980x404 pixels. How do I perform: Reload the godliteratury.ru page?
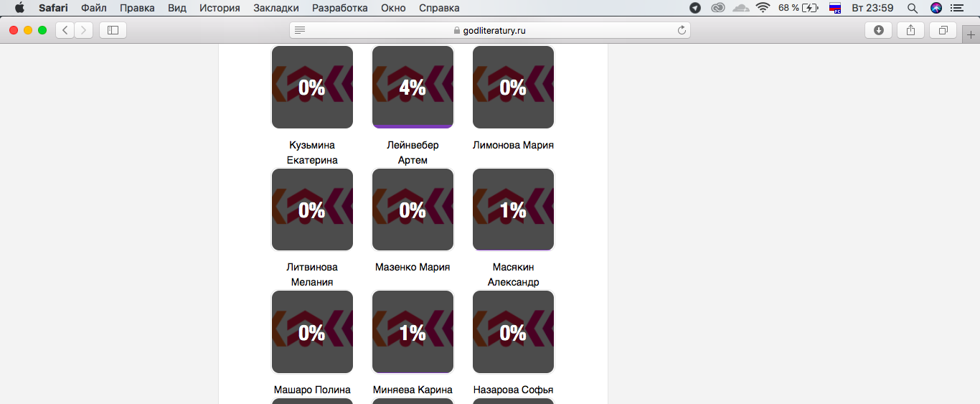[682, 30]
